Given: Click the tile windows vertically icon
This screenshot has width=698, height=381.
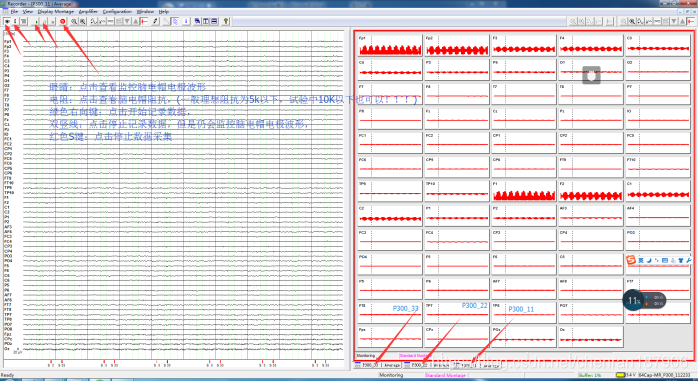Looking at the screenshot, I should point(206,21).
